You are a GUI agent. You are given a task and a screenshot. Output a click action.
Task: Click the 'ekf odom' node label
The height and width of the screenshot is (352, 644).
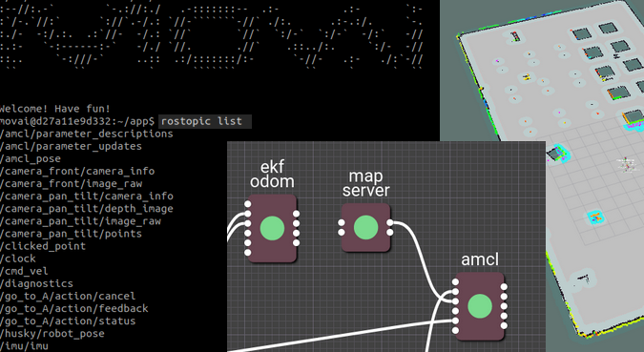(x=272, y=175)
